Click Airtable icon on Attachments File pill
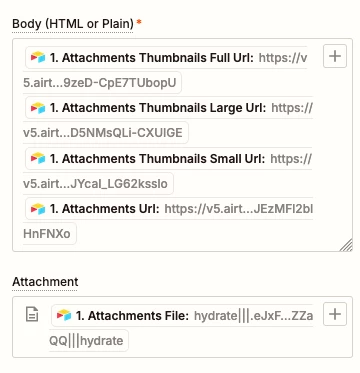The width and height of the screenshot is (360, 373). coord(64,315)
